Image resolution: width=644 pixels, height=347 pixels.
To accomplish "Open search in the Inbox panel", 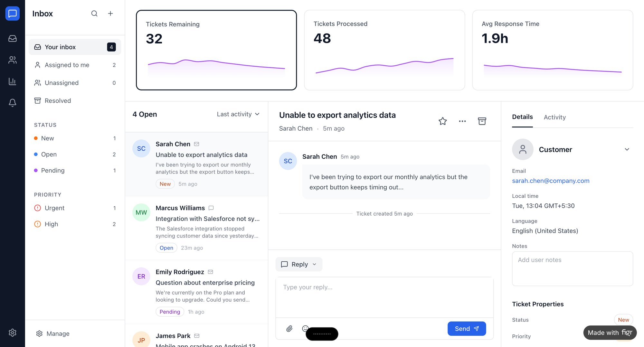I will pyautogui.click(x=94, y=14).
